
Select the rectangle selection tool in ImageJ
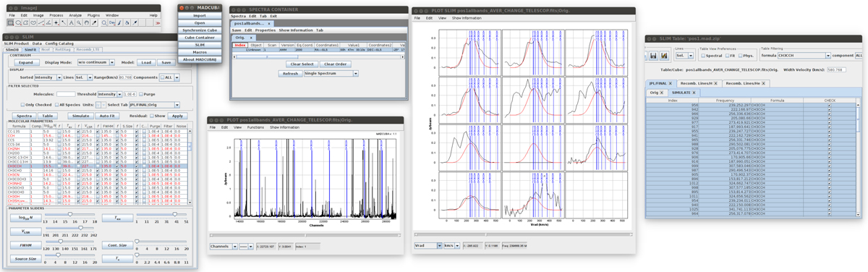[10, 23]
